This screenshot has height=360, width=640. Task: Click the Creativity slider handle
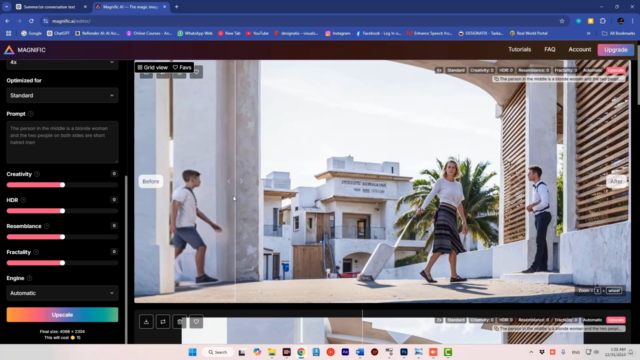62,185
